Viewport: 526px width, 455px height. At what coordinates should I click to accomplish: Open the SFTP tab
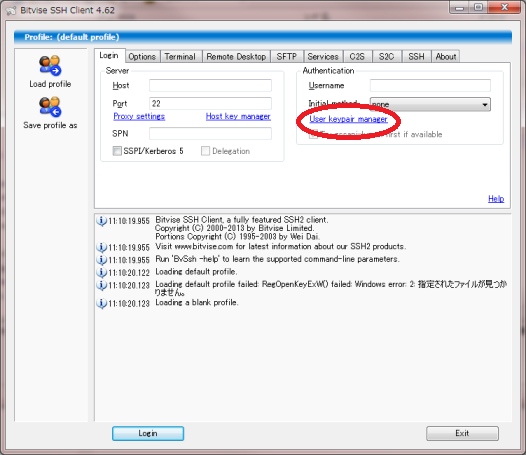(x=287, y=57)
